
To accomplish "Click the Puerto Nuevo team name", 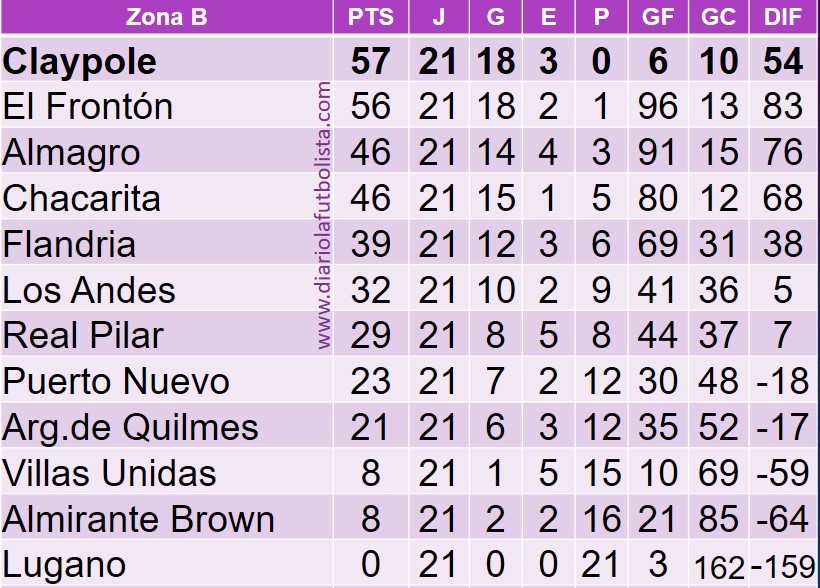I will (116, 381).
